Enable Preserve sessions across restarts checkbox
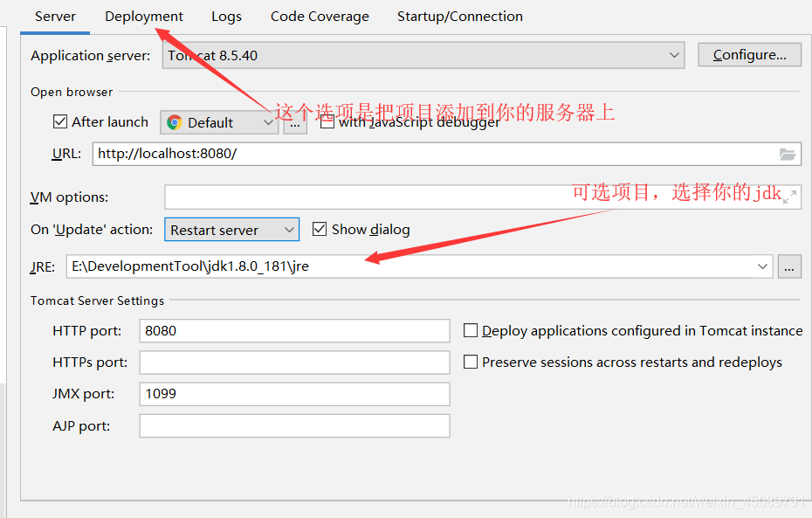 (x=471, y=362)
